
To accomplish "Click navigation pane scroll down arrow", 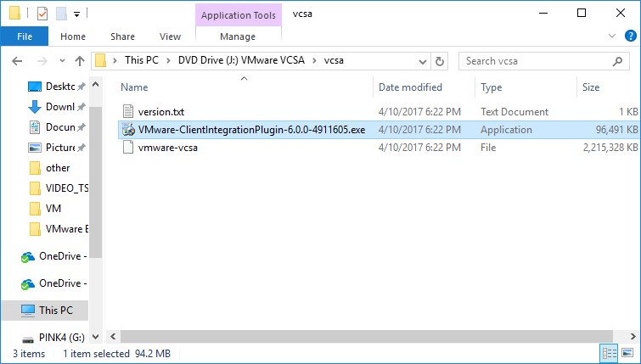I will coord(95,337).
